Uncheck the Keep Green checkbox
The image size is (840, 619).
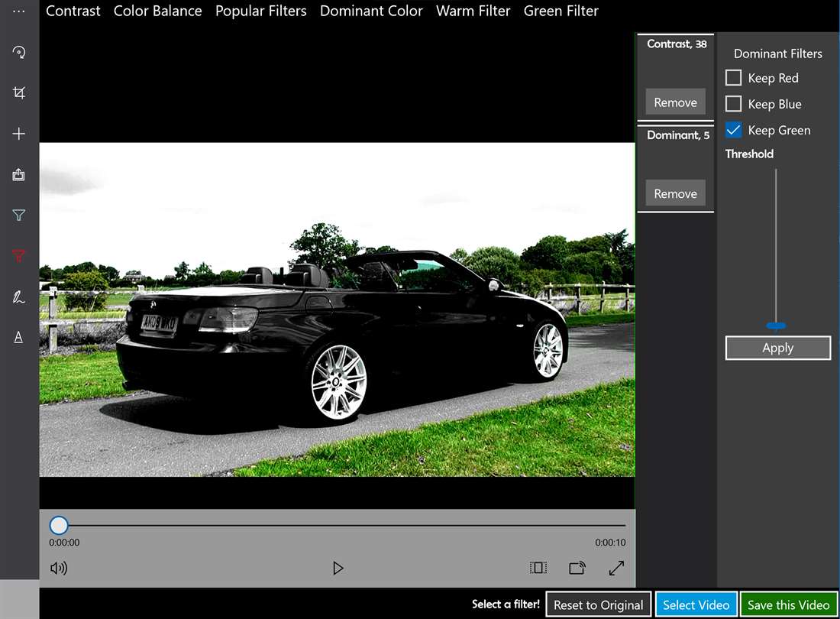[733, 130]
